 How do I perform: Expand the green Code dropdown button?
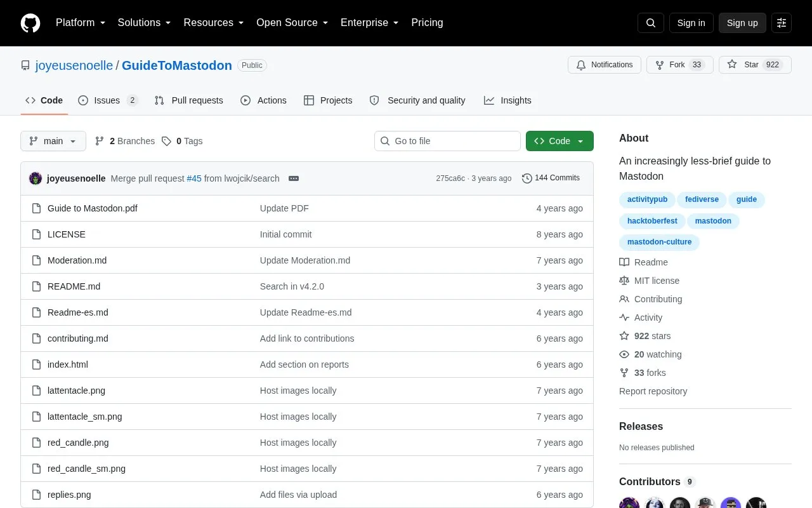560,141
